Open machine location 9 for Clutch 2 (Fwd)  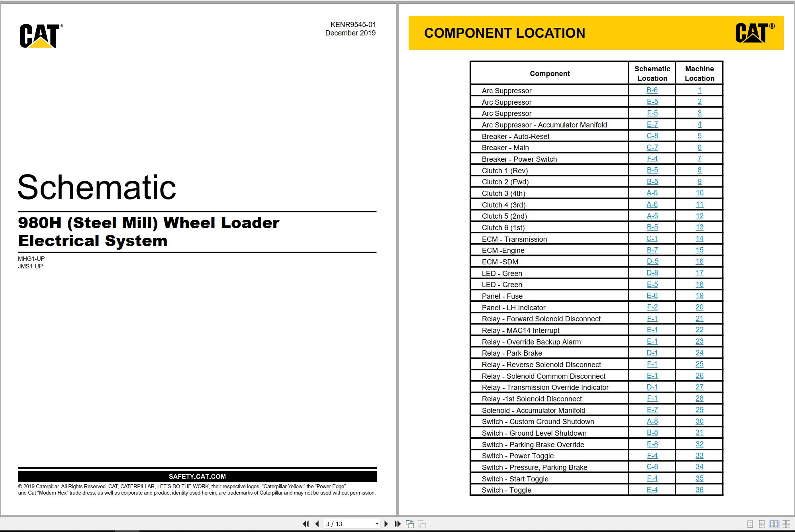point(699,182)
